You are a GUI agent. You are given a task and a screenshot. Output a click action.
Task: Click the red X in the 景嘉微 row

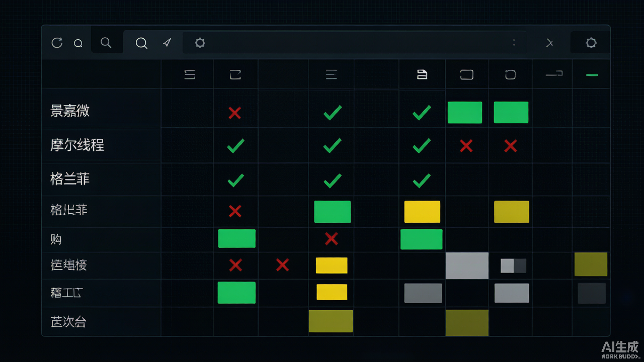click(x=234, y=113)
